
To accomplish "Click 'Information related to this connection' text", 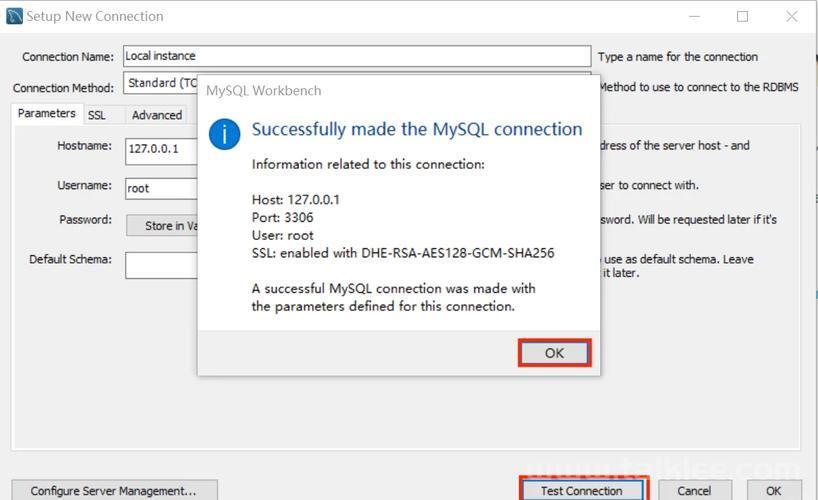I will coord(368,164).
